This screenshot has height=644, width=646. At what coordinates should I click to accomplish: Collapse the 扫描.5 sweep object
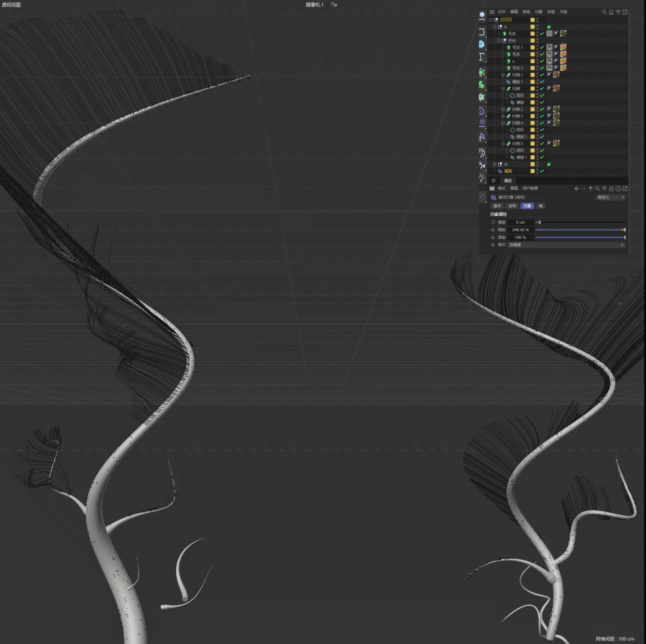click(503, 143)
